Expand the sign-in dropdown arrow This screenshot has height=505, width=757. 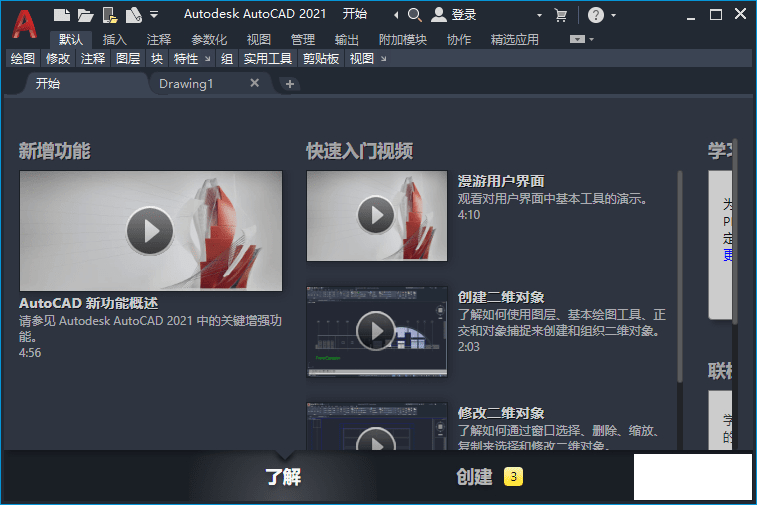click(539, 15)
